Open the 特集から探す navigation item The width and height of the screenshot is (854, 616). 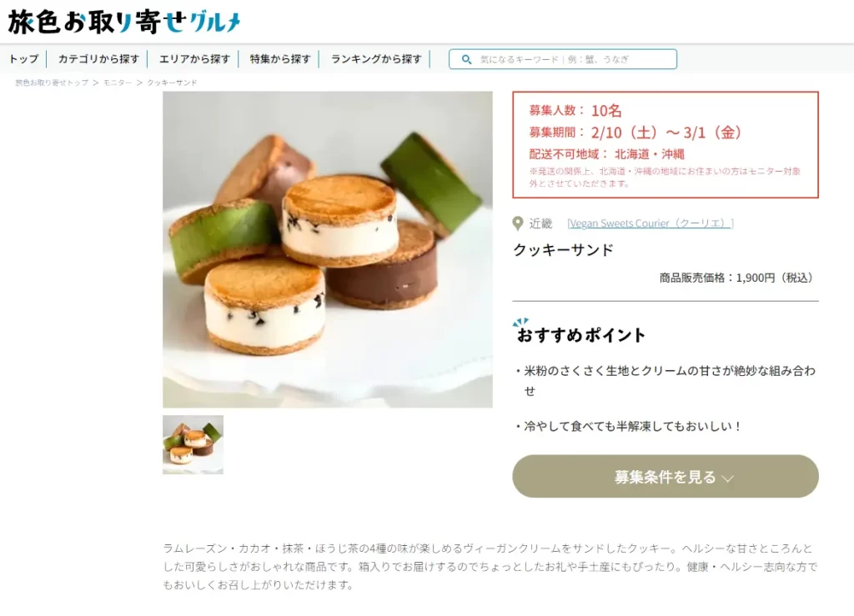tap(280, 59)
